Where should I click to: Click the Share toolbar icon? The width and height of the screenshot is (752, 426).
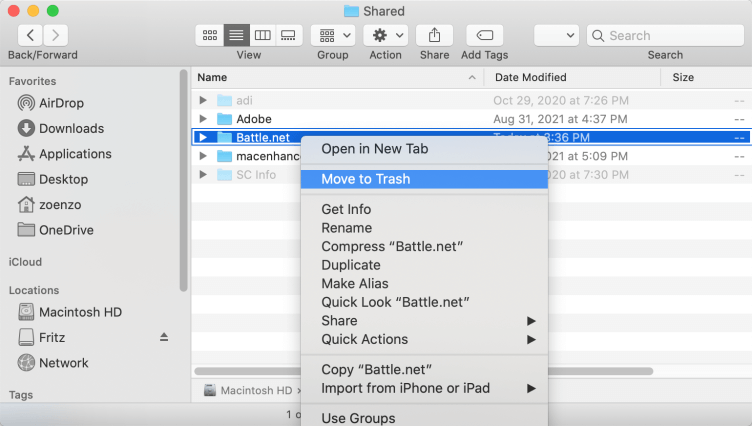[434, 35]
